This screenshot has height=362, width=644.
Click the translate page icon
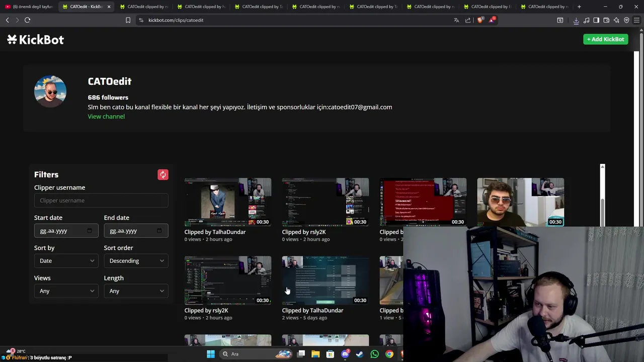pos(456,20)
